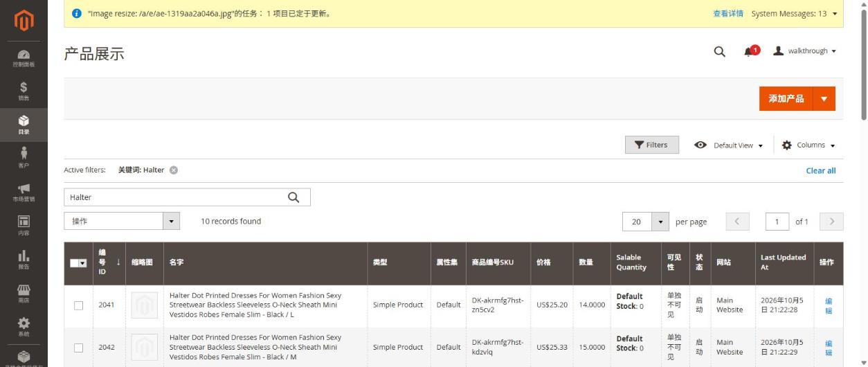Viewport: 868px width, 367px height.
Task: Open product 2042 thumbnail image
Action: point(144,348)
